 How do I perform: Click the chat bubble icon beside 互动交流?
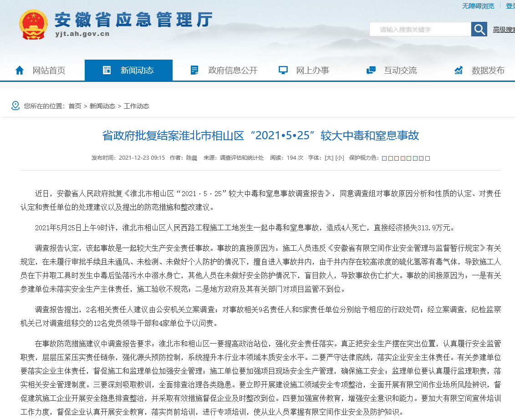coord(371,71)
